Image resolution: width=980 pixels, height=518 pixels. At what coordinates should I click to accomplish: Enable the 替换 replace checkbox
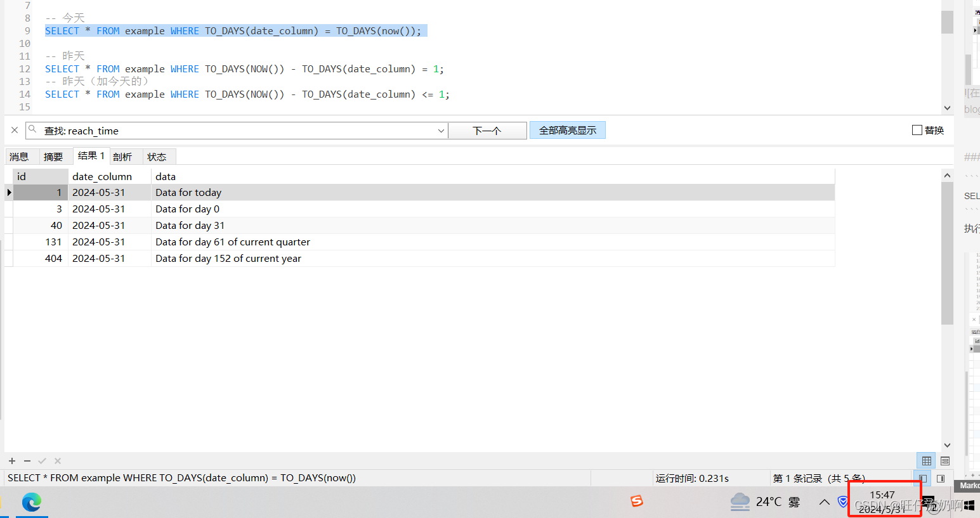pyautogui.click(x=917, y=130)
